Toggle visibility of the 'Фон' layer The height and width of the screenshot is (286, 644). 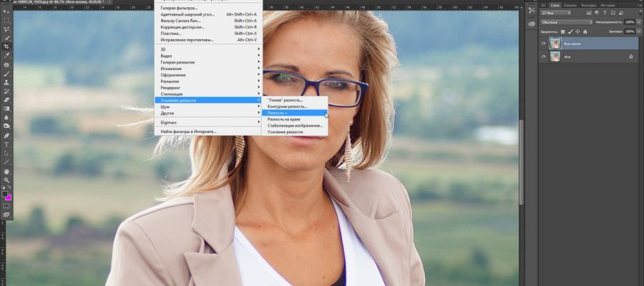(x=543, y=56)
